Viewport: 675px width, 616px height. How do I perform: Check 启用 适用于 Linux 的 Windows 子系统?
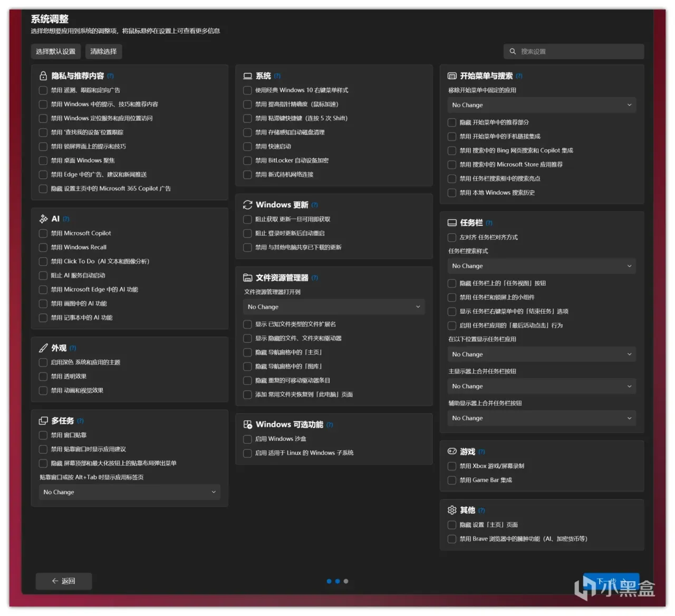[x=247, y=453]
